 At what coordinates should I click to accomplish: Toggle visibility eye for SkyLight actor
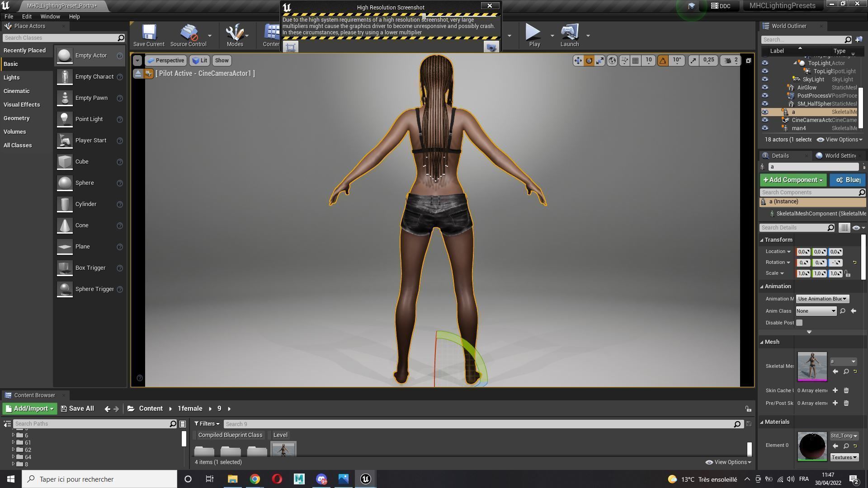[x=765, y=80]
